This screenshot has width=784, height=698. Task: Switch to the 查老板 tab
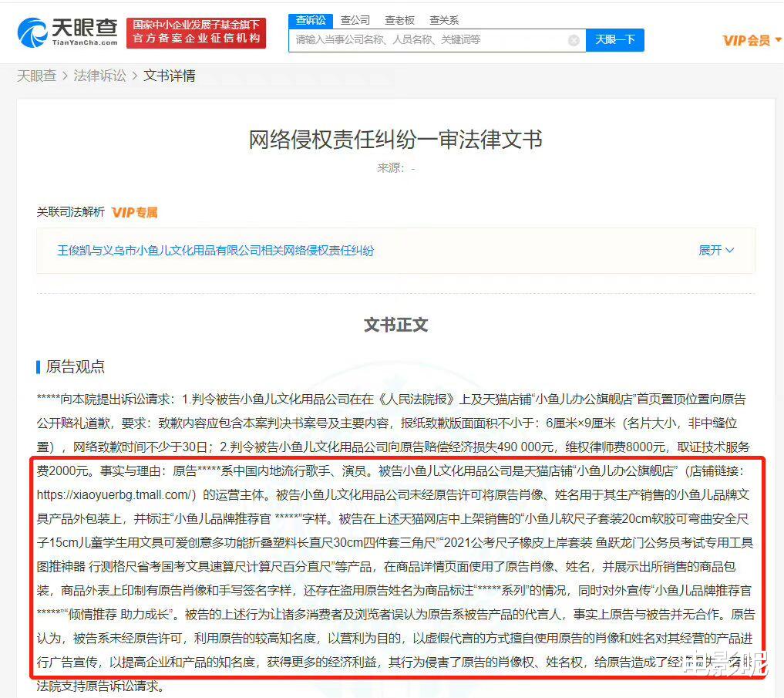pos(399,20)
